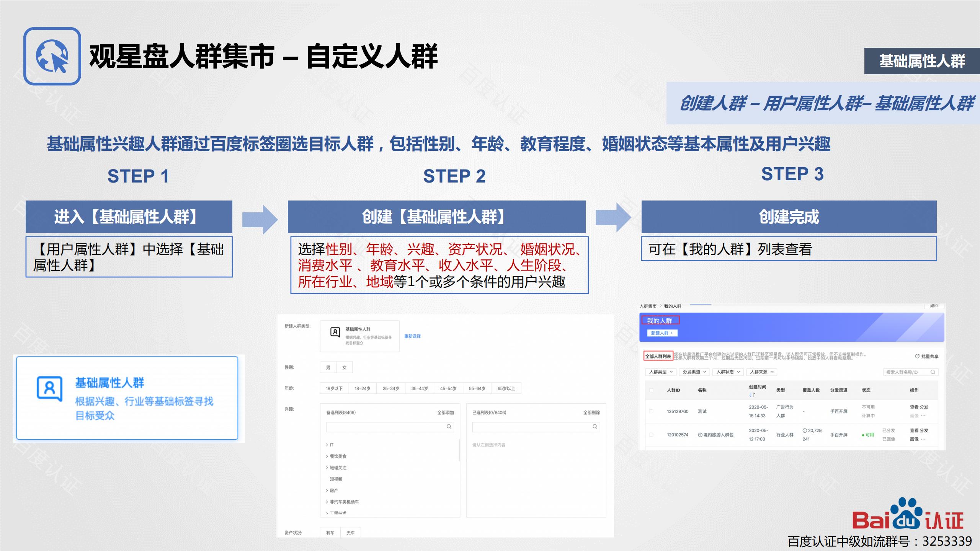Click the 境内旅游人群包 name cell
Screen dimensions: 980x551
(x=715, y=435)
